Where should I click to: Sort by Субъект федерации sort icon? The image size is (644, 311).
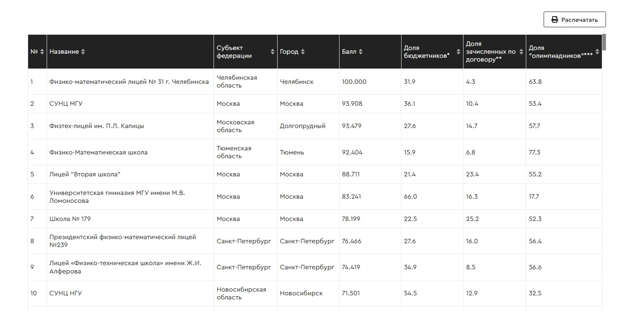(273, 52)
